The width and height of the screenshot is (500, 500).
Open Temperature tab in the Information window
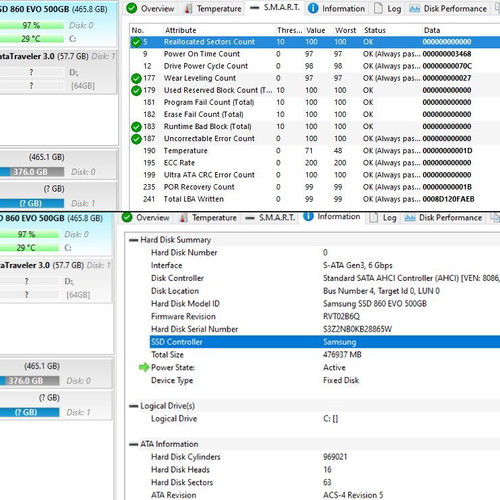(x=209, y=218)
